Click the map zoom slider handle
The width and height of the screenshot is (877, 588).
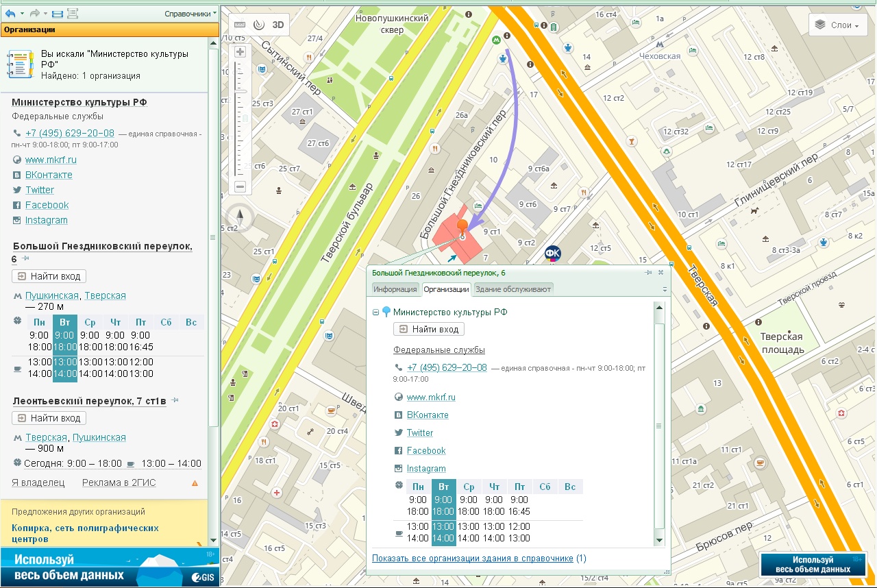[x=240, y=90]
